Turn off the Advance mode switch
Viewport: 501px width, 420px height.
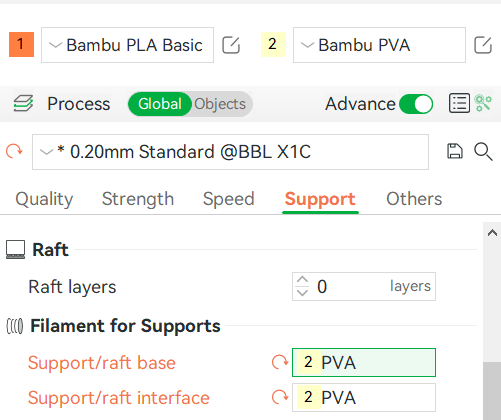coord(416,104)
